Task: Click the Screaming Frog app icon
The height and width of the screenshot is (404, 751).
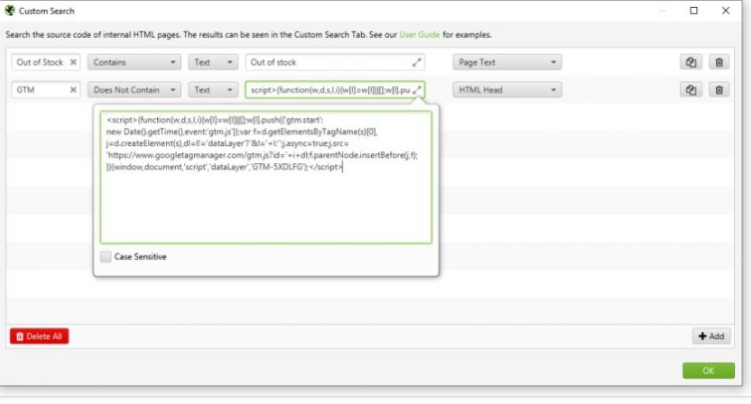Action: click(10, 11)
